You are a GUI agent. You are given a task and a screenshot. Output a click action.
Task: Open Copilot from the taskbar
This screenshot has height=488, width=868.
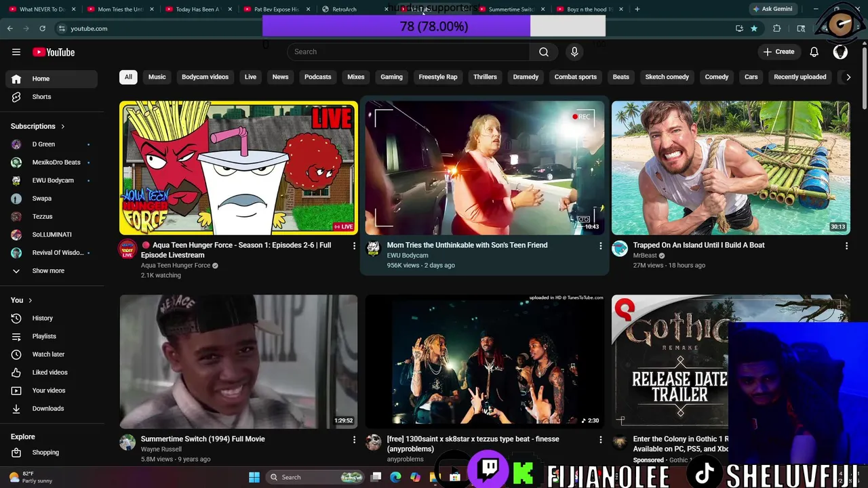click(415, 477)
